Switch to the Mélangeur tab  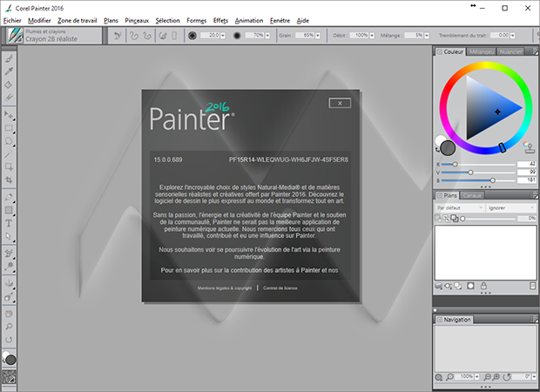click(x=481, y=51)
